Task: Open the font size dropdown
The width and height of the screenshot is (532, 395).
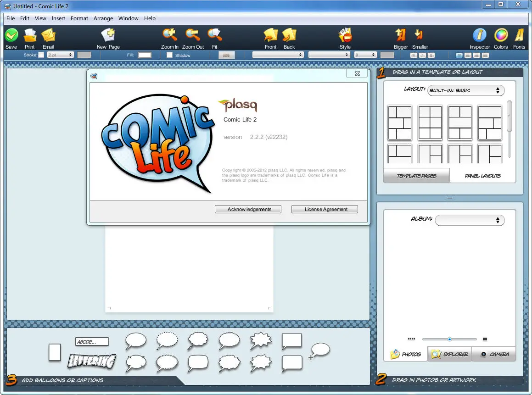Action: (365, 55)
